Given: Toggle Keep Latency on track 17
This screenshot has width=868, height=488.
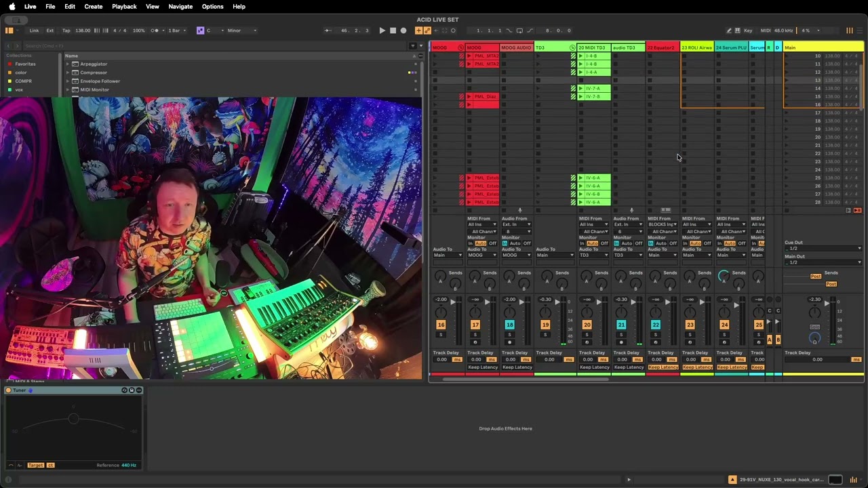Looking at the screenshot, I should tap(483, 367).
